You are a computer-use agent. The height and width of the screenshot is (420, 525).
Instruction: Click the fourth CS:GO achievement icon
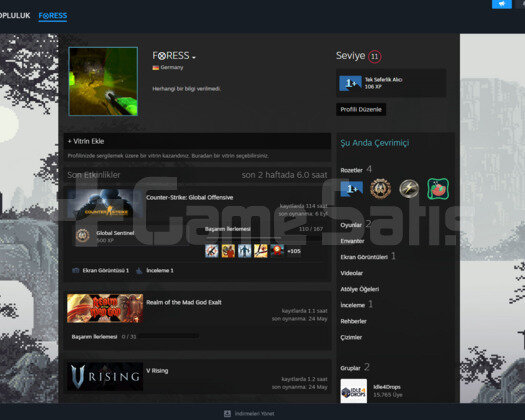(261, 251)
